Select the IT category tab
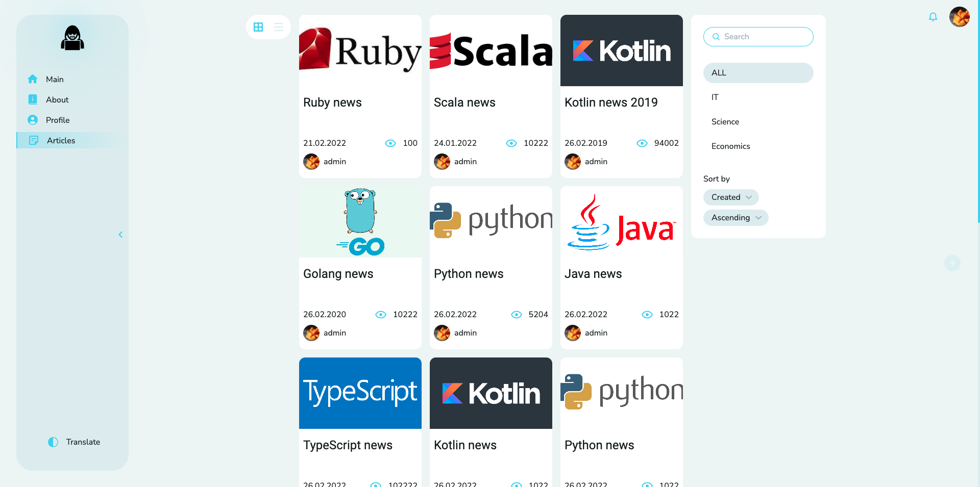The width and height of the screenshot is (980, 487). 758,97
